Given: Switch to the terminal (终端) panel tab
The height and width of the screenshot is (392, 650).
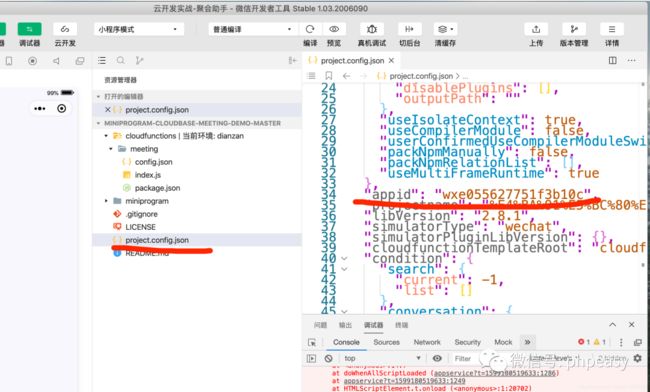Looking at the screenshot, I should pos(401,325).
